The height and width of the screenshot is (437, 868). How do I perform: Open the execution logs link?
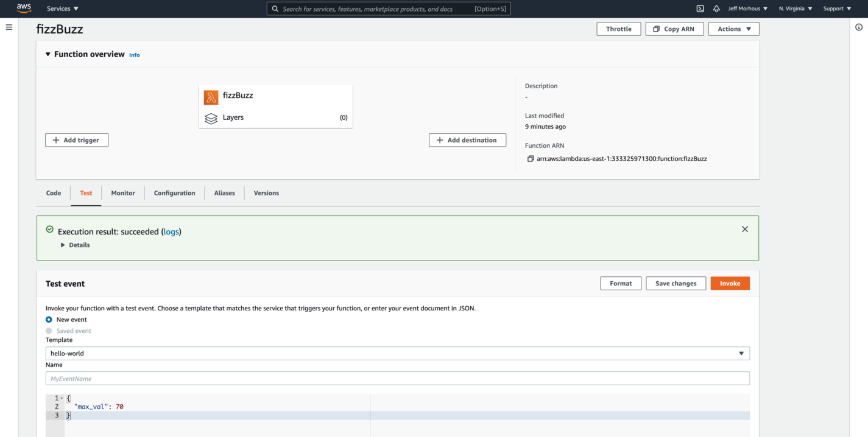171,232
